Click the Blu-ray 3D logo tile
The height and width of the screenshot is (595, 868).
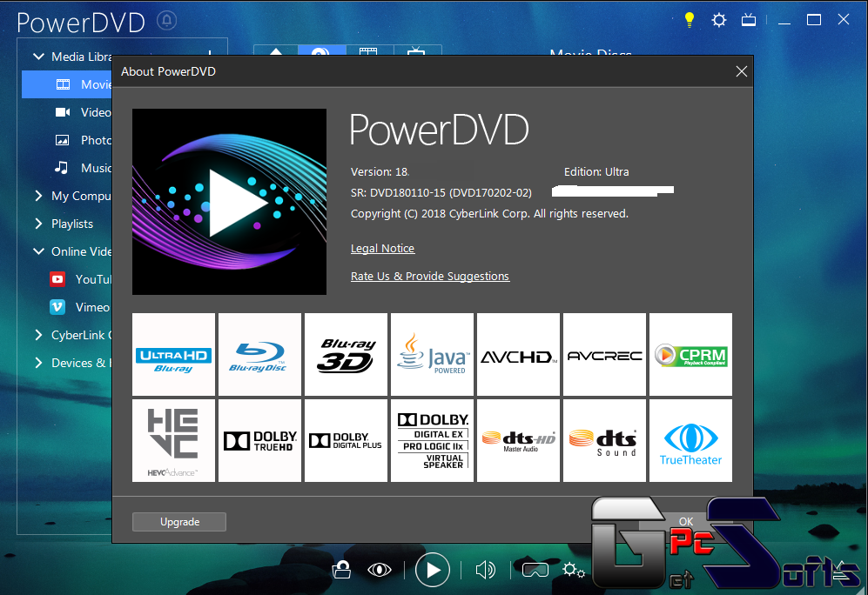tap(346, 354)
